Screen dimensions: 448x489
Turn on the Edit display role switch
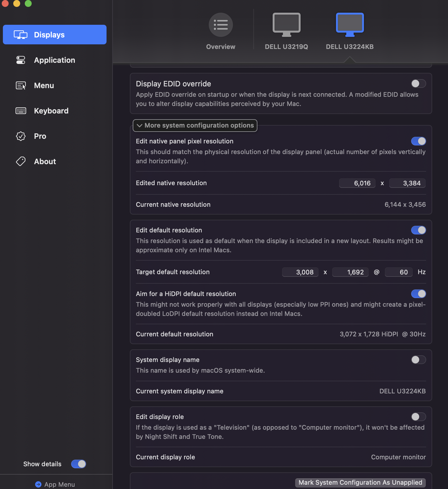click(x=418, y=417)
